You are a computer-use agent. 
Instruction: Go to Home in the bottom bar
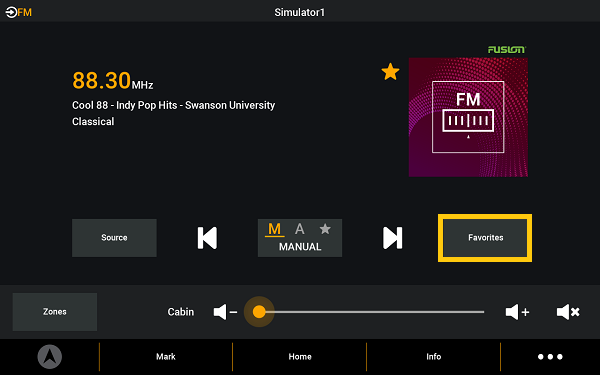pos(300,357)
